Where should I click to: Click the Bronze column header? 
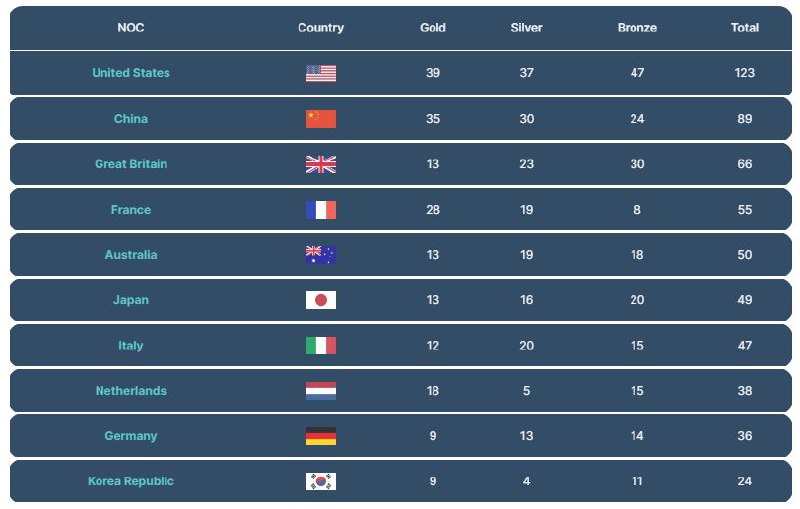click(637, 28)
